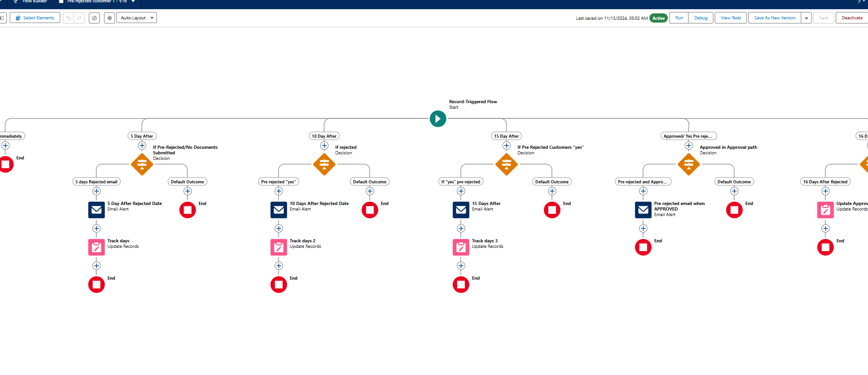868x375 pixels.
Task: Select the Pre rejected and Appro... outcome label
Action: tap(643, 182)
